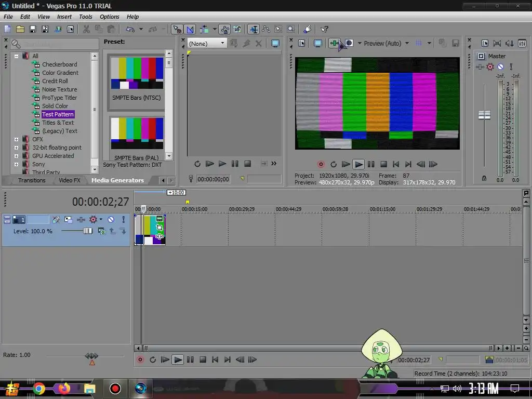Viewport: 532px width, 399px height.
Task: Stop playback in the bottom transport bar
Action: click(x=203, y=360)
